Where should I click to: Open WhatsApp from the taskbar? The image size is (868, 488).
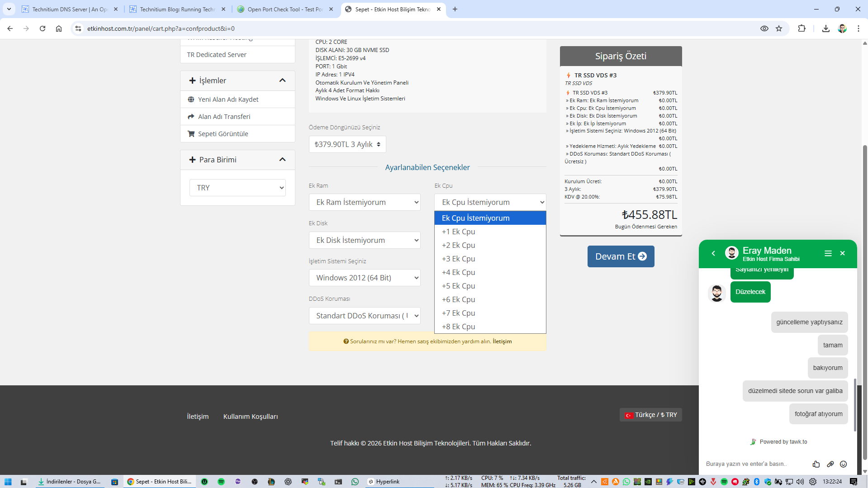click(355, 482)
